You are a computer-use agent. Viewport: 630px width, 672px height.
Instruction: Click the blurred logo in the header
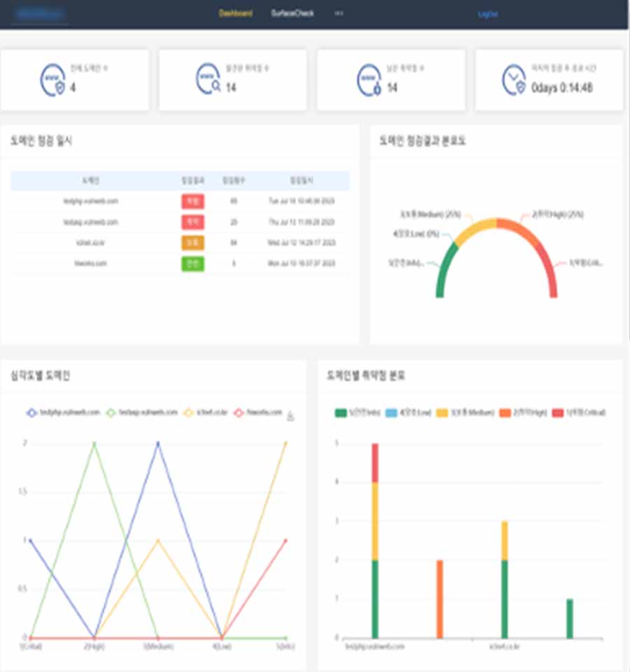pos(41,13)
